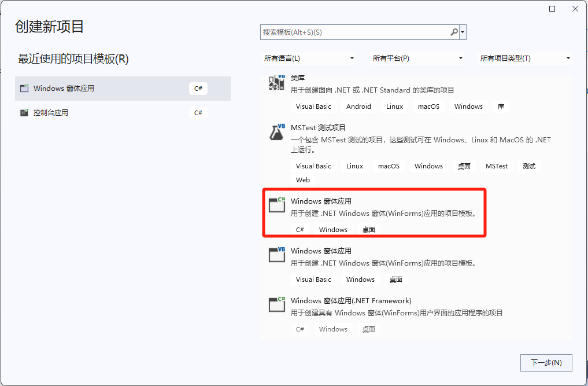Select the Visual Basic Windows 窗体应用 template title

[x=321, y=251]
